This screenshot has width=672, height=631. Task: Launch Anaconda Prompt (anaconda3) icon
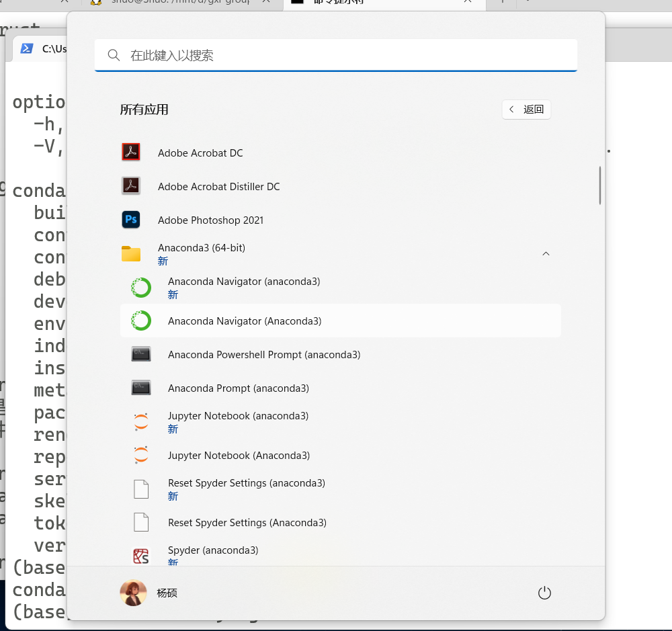pyautogui.click(x=141, y=388)
